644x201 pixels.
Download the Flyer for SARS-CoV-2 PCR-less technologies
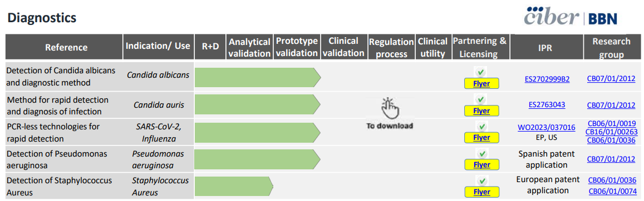point(481,138)
